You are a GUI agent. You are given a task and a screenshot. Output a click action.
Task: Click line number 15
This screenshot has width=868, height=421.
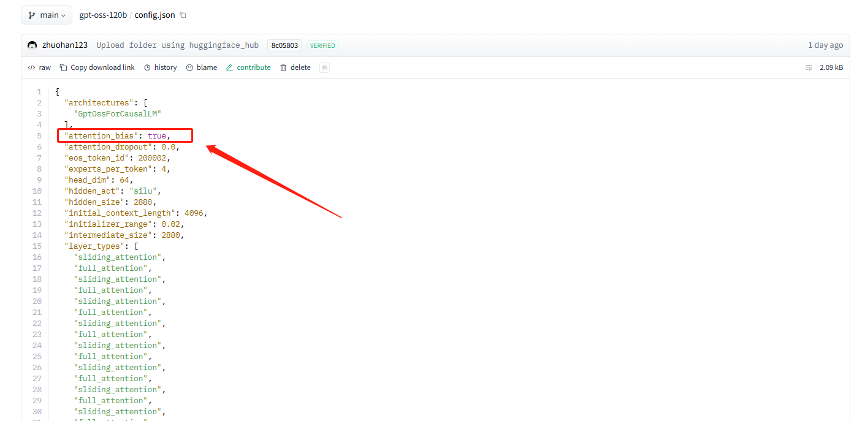pyautogui.click(x=37, y=246)
